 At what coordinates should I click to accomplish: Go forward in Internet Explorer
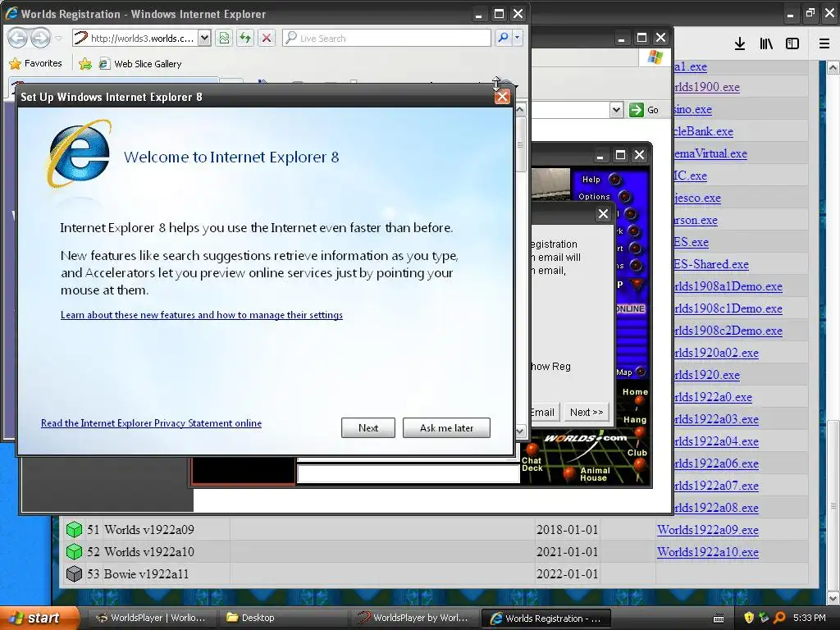(x=40, y=38)
